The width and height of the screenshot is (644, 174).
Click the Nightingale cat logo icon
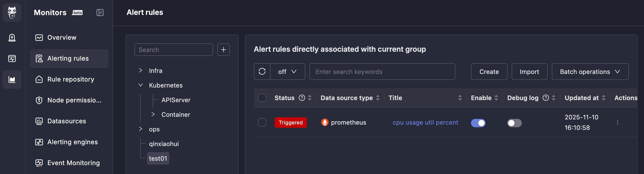pos(12,12)
